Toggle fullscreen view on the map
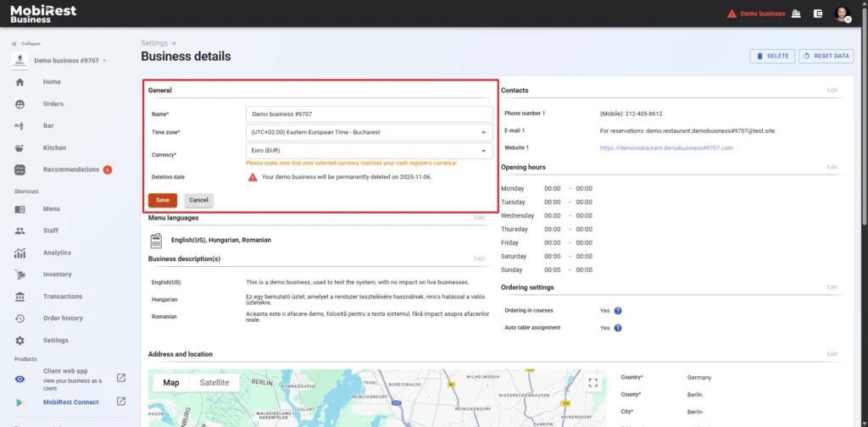 click(x=593, y=383)
